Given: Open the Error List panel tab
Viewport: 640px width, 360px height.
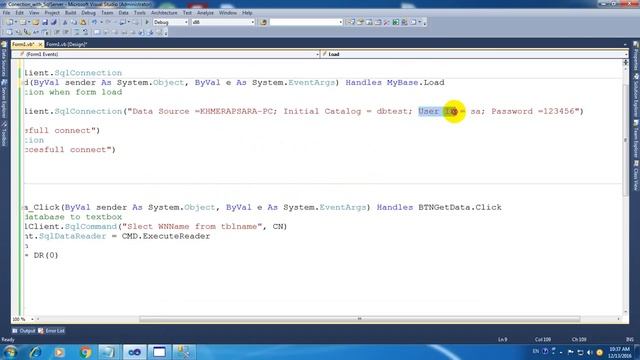Looking at the screenshot, I should tap(51, 331).
